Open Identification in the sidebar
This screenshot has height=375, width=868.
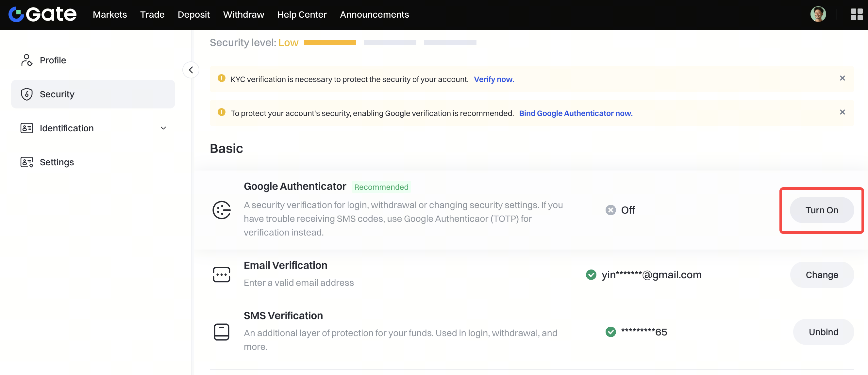click(x=67, y=128)
